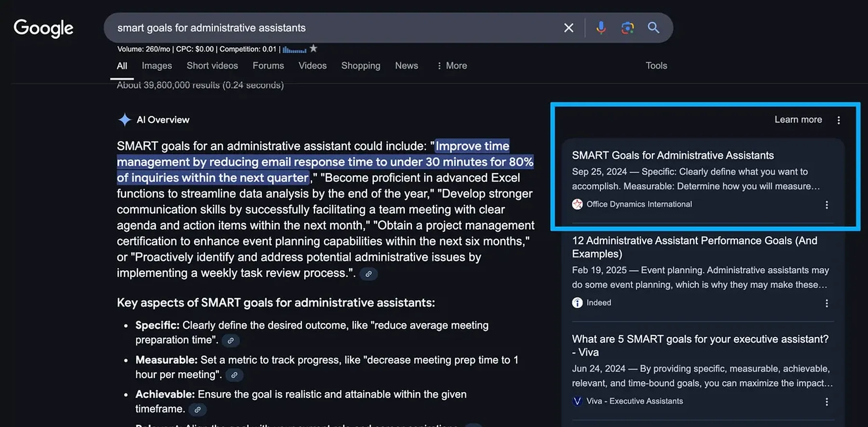Image resolution: width=868 pixels, height=427 pixels.
Task: Open source link chip after Specific bullet
Action: click(x=231, y=341)
